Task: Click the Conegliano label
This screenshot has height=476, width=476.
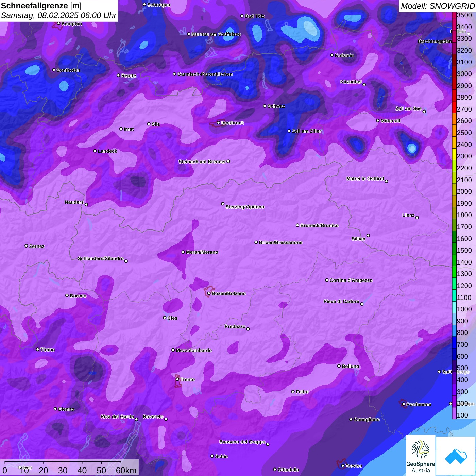Action: click(x=367, y=419)
